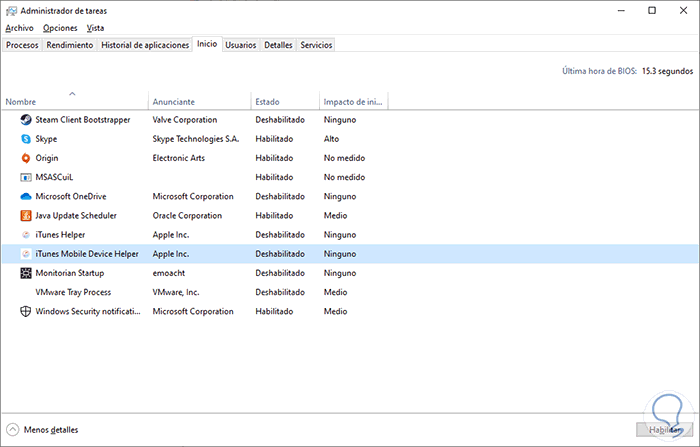
Task: Open the Archivo menu
Action: coord(19,28)
